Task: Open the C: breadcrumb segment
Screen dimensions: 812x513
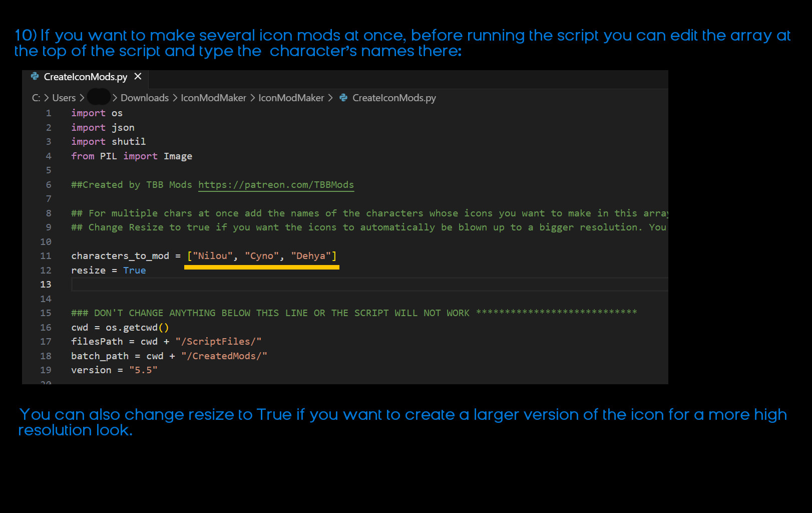Action: [x=36, y=98]
